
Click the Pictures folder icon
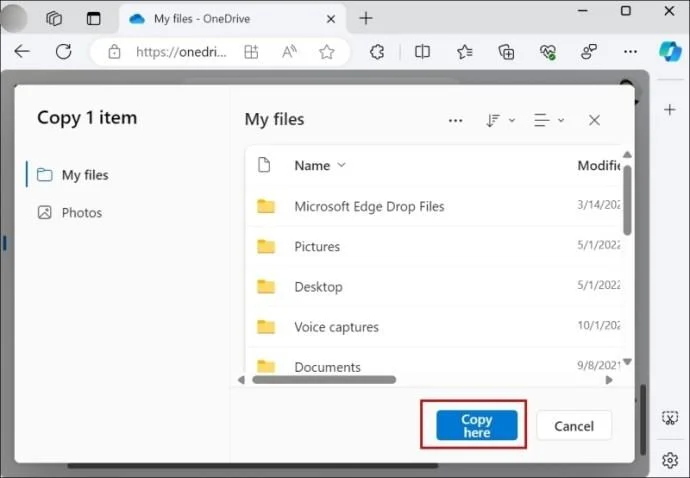tap(266, 246)
